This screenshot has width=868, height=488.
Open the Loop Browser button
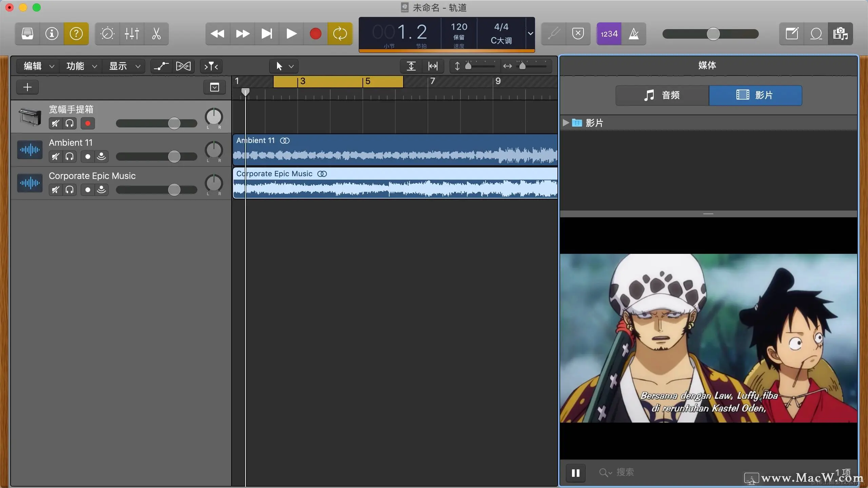click(x=816, y=34)
